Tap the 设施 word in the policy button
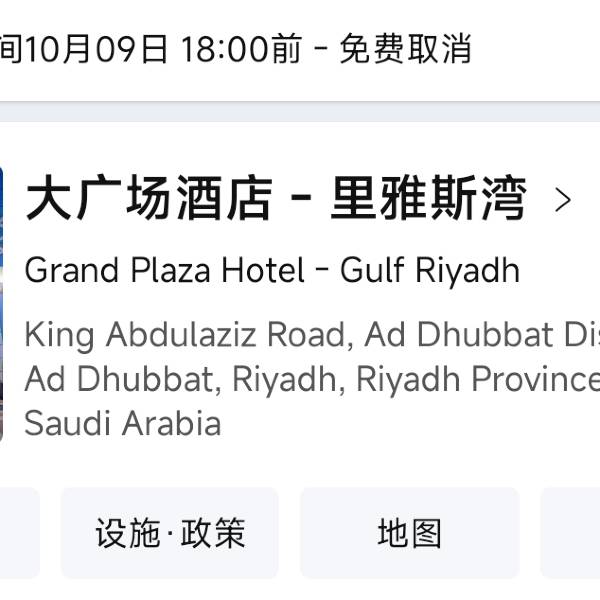 127,533
